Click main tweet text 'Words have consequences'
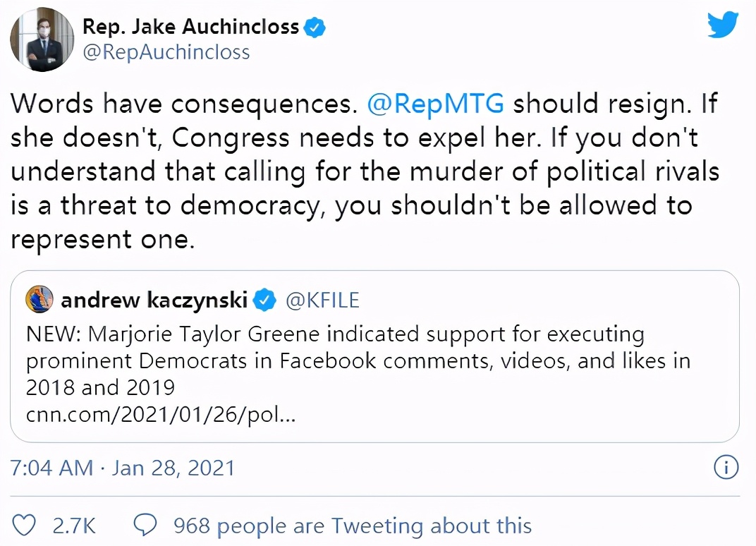This screenshot has height=546, width=756. pyautogui.click(x=181, y=104)
